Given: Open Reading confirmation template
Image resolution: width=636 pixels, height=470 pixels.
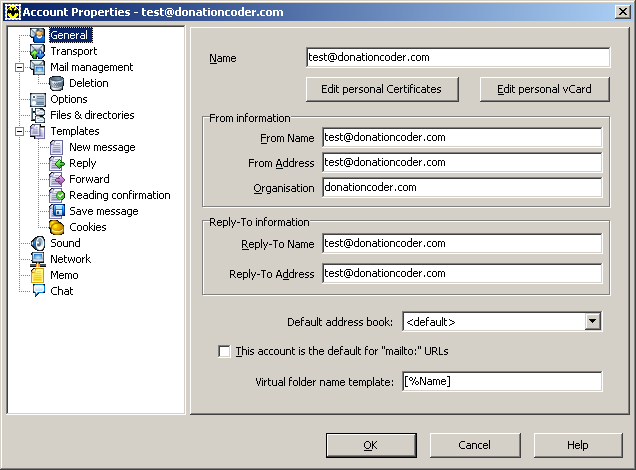Looking at the screenshot, I should [x=120, y=195].
